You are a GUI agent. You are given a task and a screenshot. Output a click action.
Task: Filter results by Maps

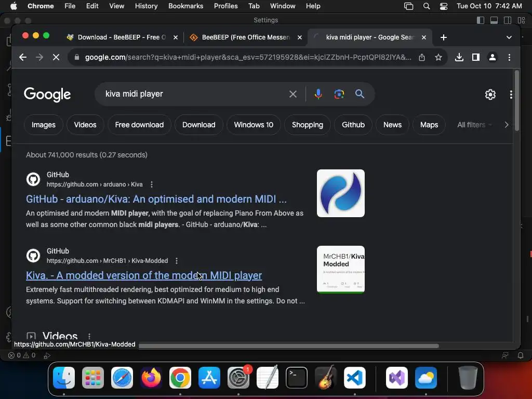click(x=429, y=125)
